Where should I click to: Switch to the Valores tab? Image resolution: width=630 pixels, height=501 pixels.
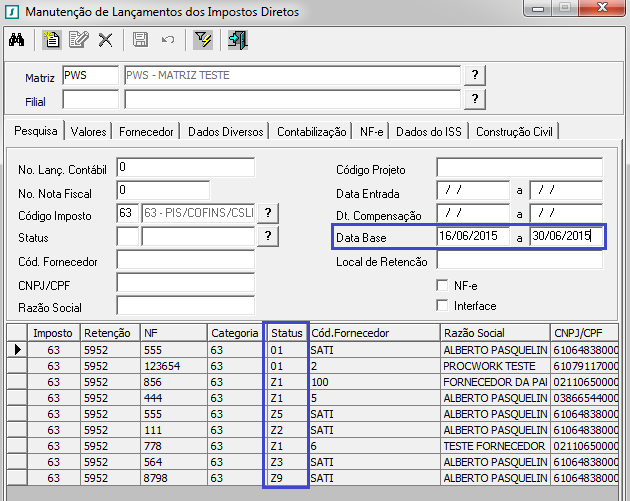pos(89,131)
